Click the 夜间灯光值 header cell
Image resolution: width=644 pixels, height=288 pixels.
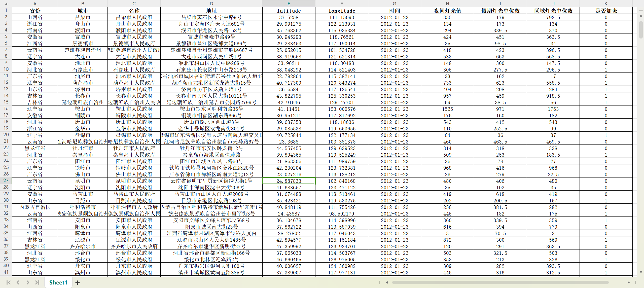[x=447, y=11]
